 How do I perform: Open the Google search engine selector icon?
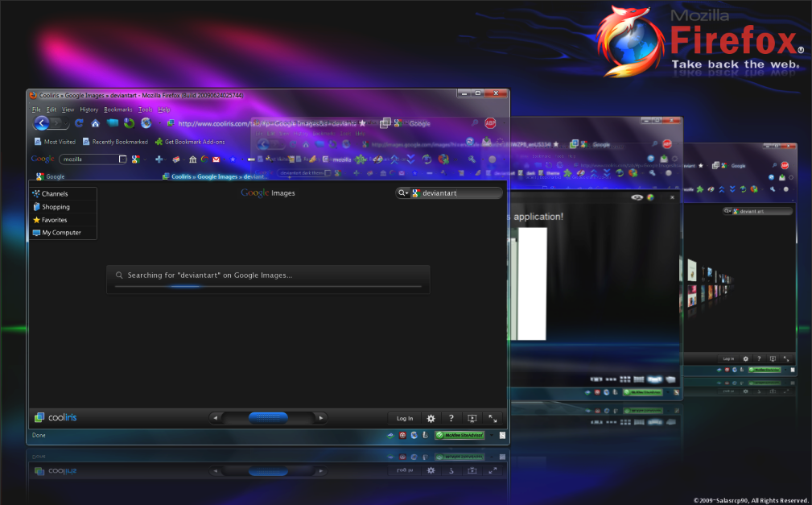point(398,123)
